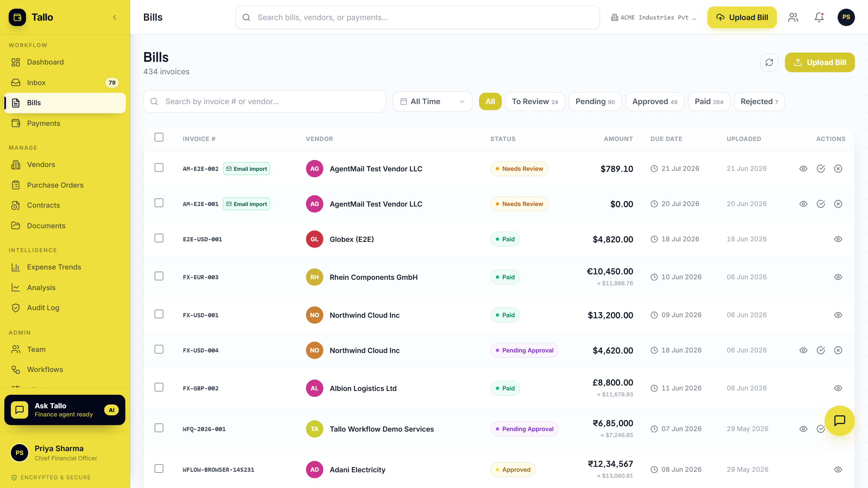Open Team admin page
868x488 pixels.
(x=65, y=349)
